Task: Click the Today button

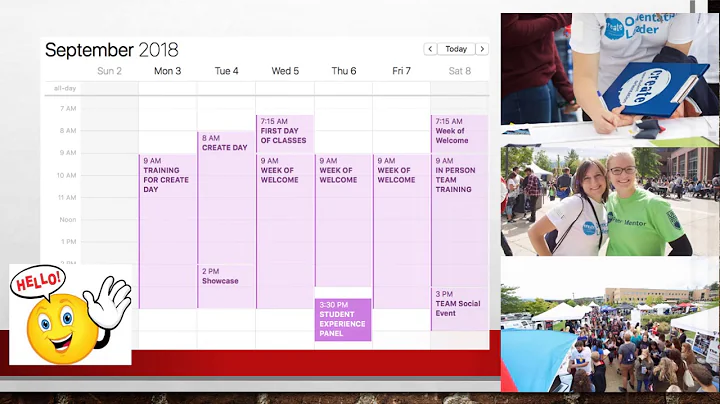Action: click(456, 49)
